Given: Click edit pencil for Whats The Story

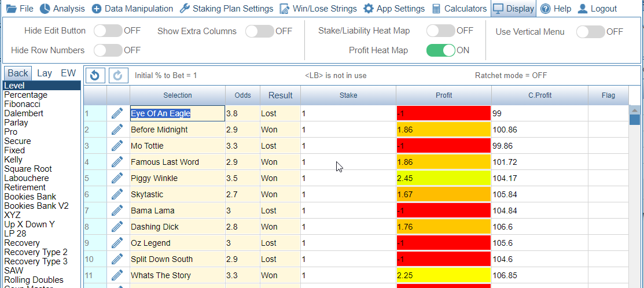Looking at the screenshot, I should (117, 275).
